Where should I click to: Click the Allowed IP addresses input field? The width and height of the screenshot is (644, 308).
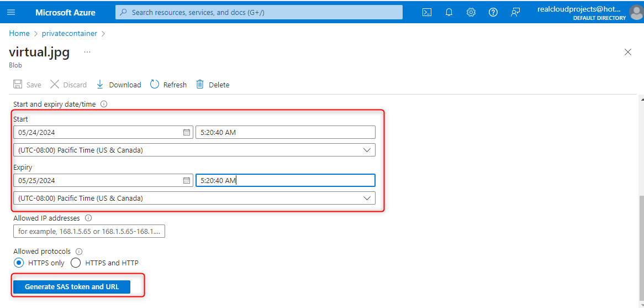[x=89, y=232]
